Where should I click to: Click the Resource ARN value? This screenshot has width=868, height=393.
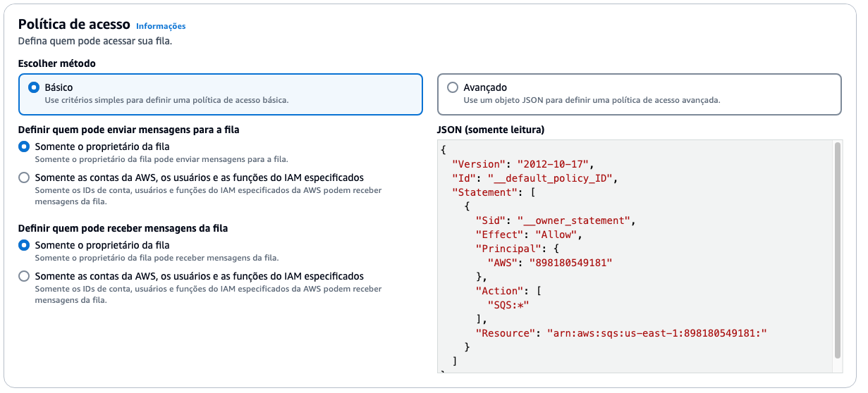point(656,332)
